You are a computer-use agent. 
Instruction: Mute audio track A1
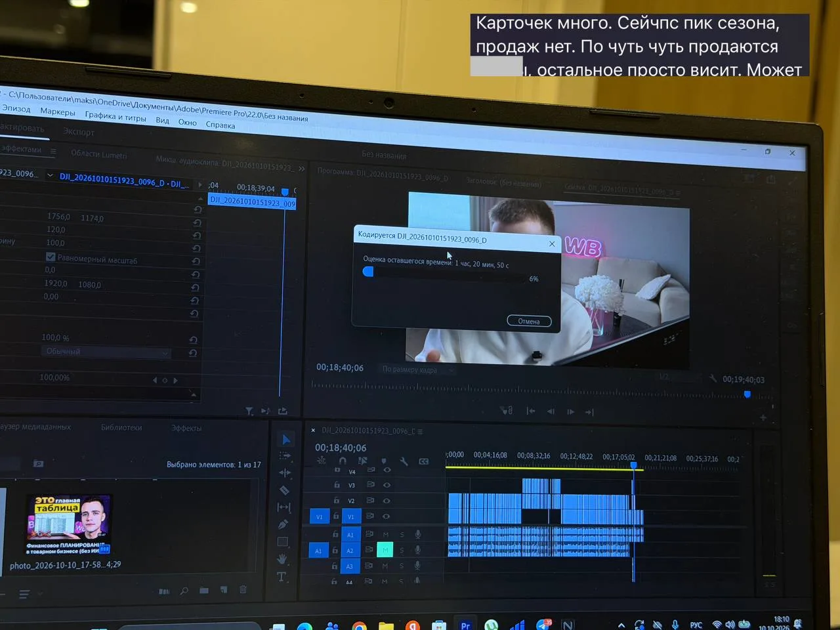point(386,534)
